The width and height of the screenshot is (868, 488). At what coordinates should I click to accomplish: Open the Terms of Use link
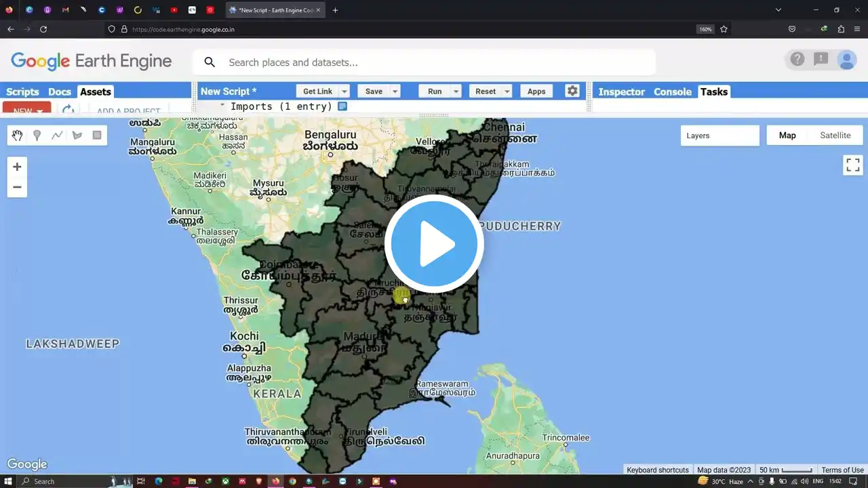click(842, 470)
